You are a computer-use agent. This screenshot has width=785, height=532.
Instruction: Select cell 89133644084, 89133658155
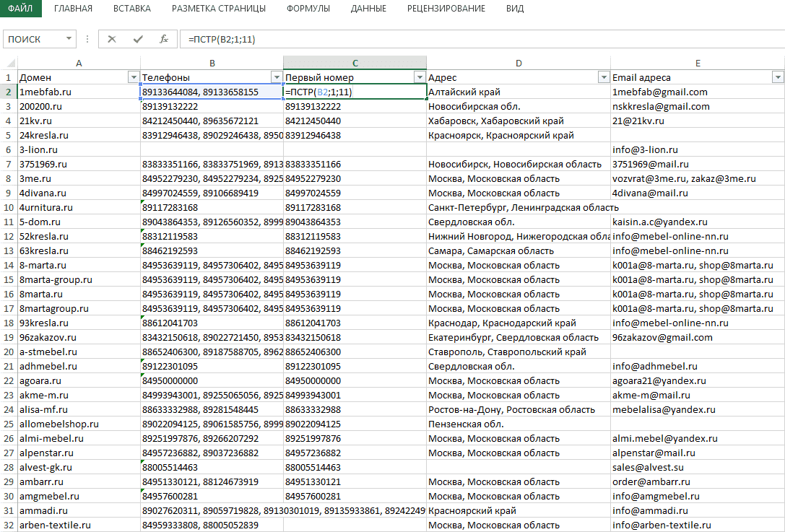coord(212,92)
